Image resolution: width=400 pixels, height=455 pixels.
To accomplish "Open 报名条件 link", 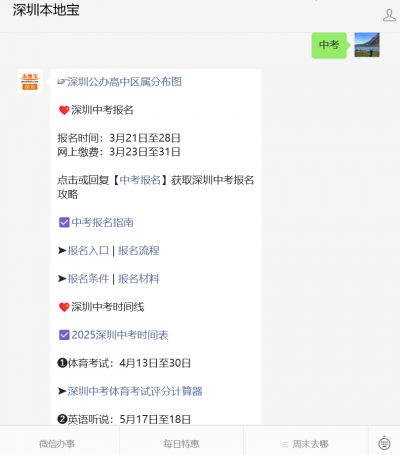I will (88, 278).
